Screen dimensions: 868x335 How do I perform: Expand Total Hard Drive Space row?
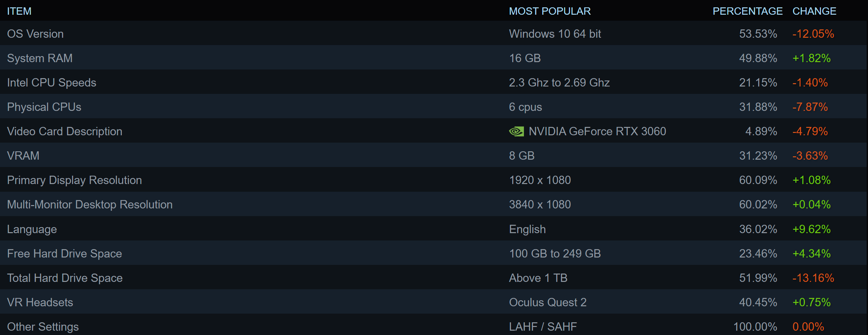pos(65,278)
